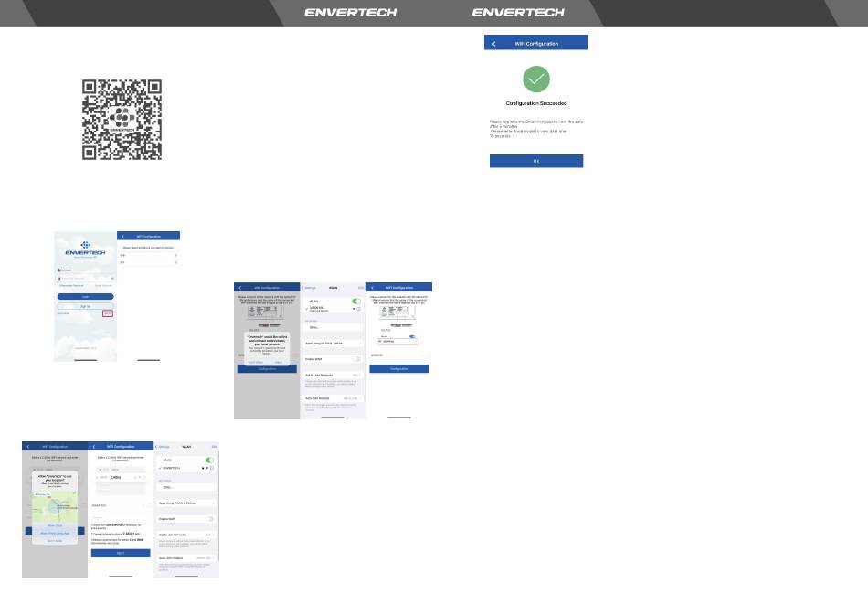
Task: Open Ask to Join Networks on ENVERTECH WLAN screen
Action: pyautogui.click(x=186, y=535)
